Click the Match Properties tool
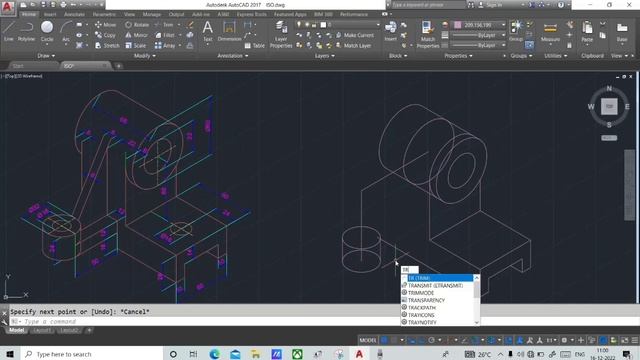Image resolution: width=640 pixels, height=360 pixels. (x=427, y=34)
